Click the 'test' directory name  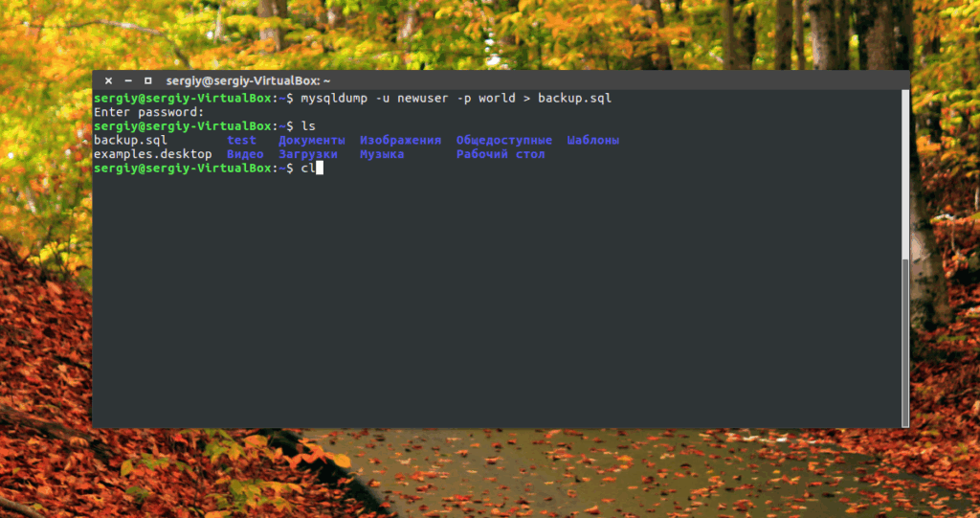point(242,140)
